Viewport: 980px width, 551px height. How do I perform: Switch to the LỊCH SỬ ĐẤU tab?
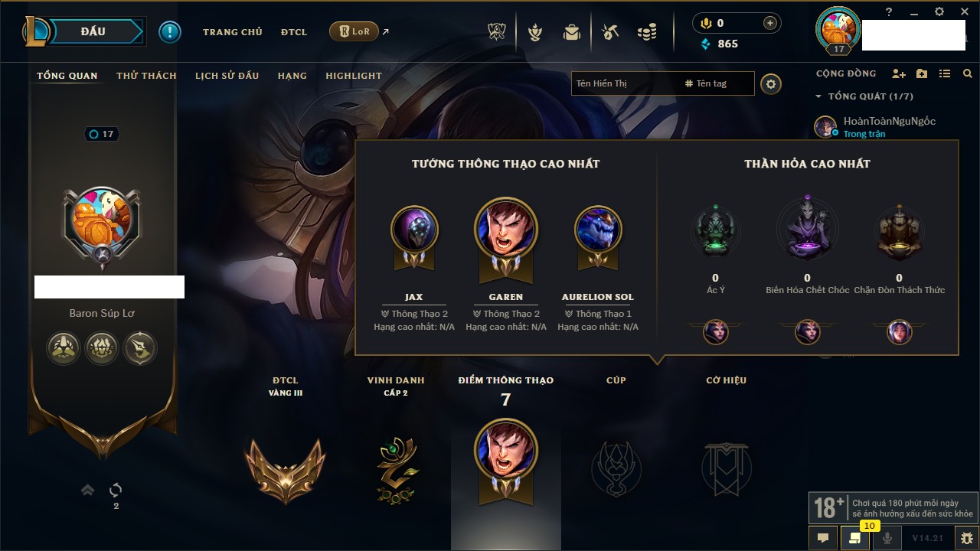pyautogui.click(x=227, y=76)
